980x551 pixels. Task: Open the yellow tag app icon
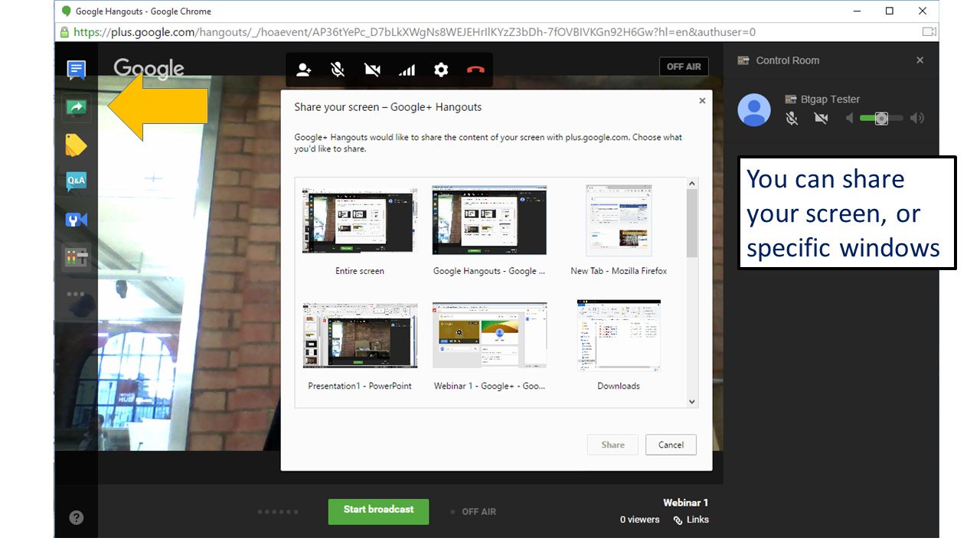click(x=76, y=145)
